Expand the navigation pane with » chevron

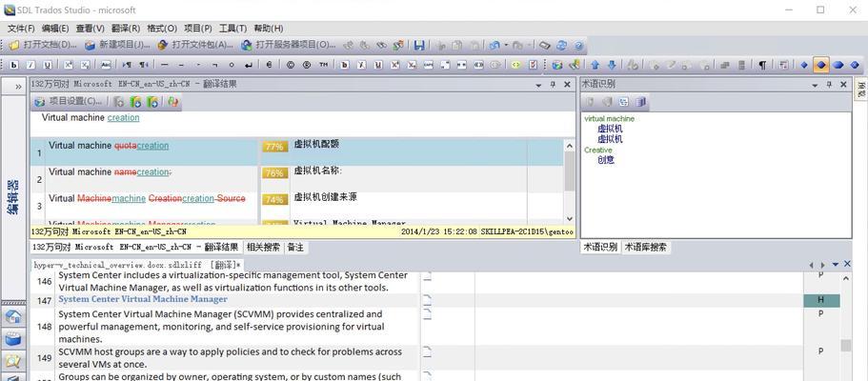click(x=18, y=87)
